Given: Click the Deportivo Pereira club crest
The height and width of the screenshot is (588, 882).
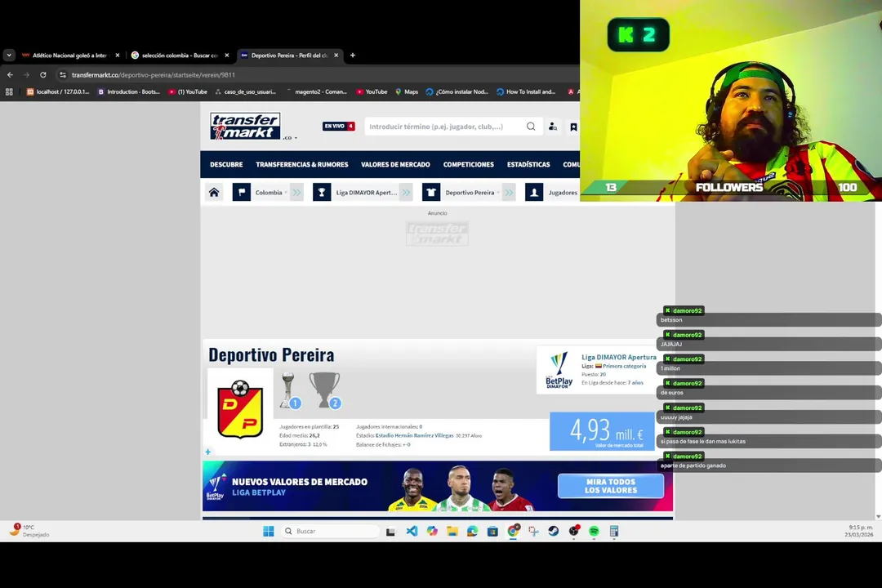Looking at the screenshot, I should (240, 409).
